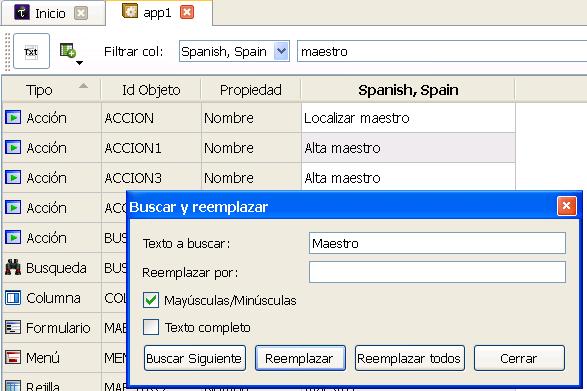Screen dimensions: 587x391
Task: Toggle the Mayúsculas/Minúsculas checkbox
Action: [x=151, y=300]
